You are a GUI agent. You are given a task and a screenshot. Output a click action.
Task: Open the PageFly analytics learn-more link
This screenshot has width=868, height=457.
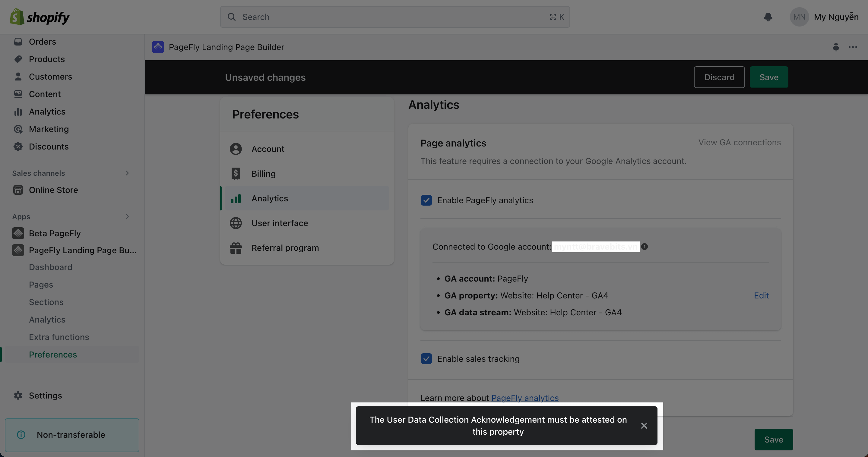coord(525,398)
